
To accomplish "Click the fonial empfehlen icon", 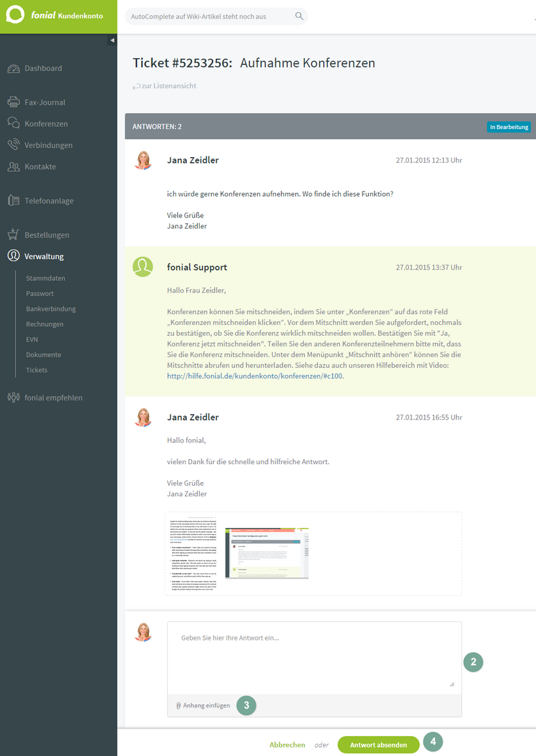I will [x=13, y=398].
